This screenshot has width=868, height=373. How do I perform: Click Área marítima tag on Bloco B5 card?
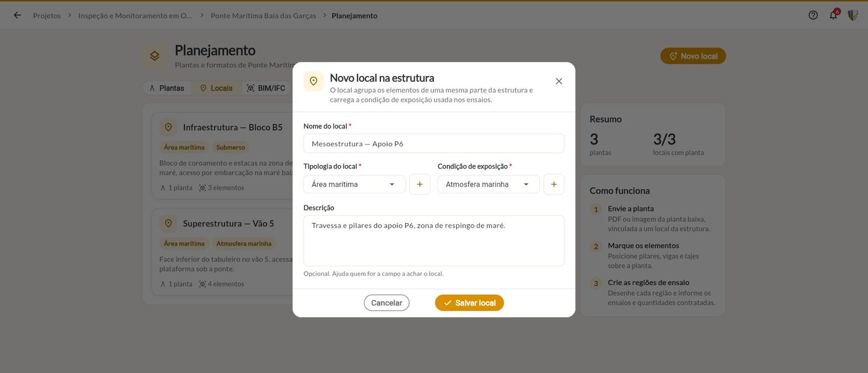(184, 147)
